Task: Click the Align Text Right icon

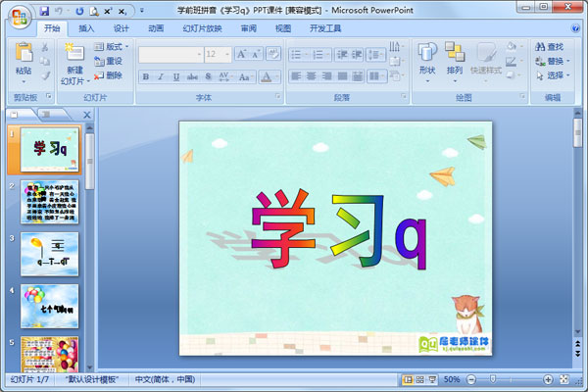Action: (x=326, y=76)
